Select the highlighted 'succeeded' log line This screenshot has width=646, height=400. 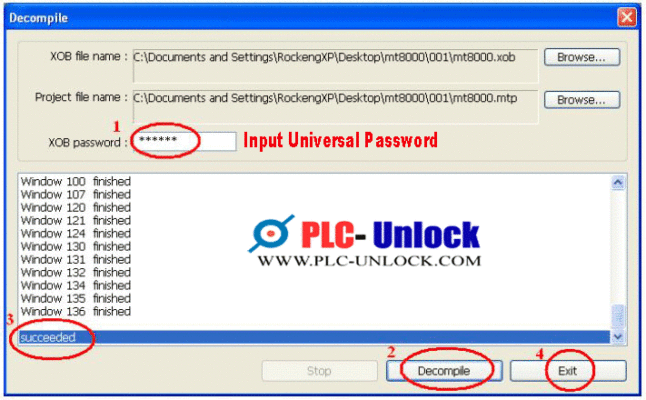point(314,337)
